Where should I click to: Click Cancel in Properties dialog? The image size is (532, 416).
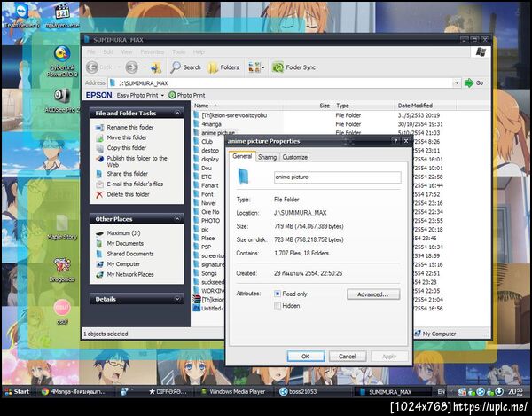(x=347, y=357)
